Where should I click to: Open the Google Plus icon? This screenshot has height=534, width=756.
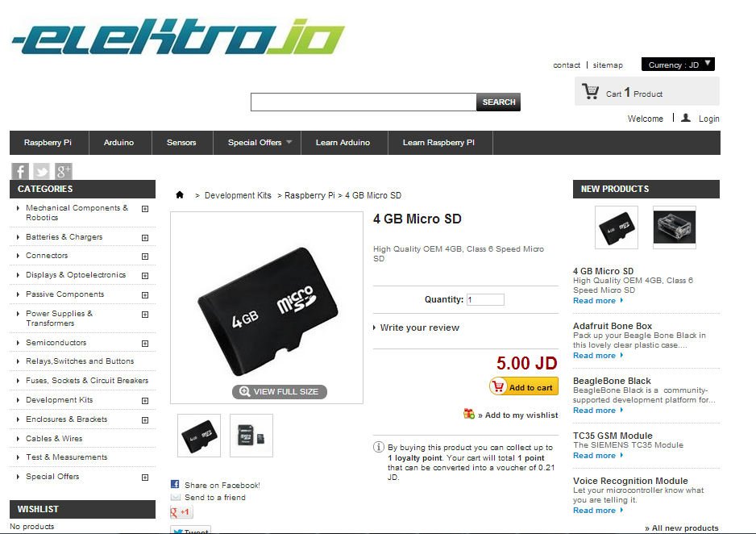tap(63, 171)
